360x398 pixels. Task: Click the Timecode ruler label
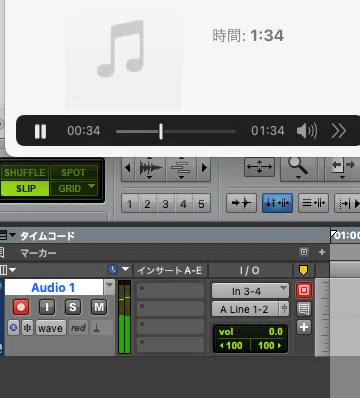click(x=47, y=236)
